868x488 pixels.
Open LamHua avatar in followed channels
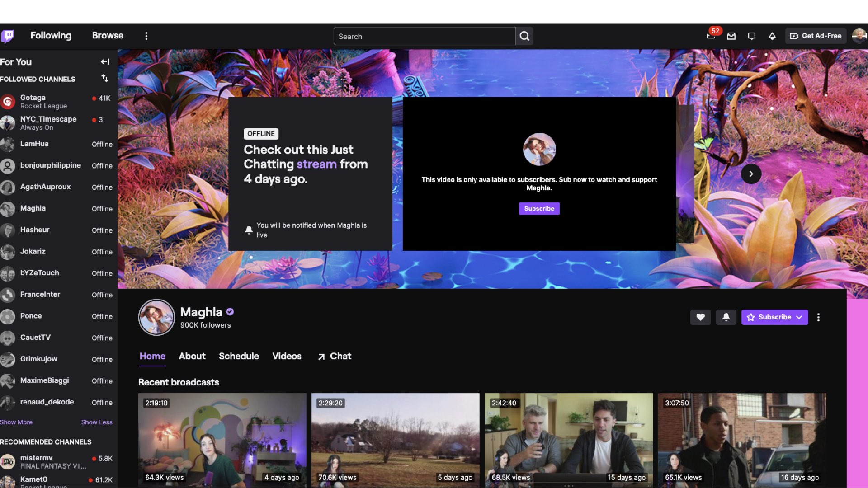point(8,145)
